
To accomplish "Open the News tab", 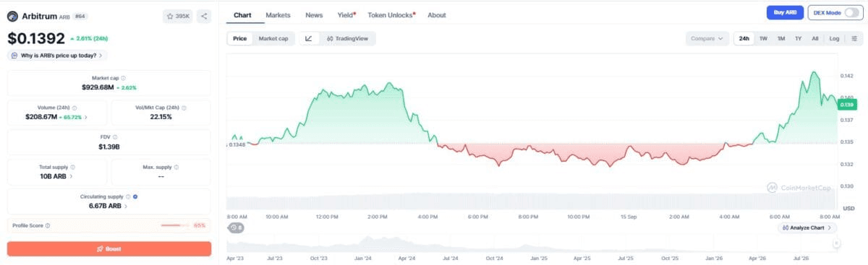I will point(314,14).
